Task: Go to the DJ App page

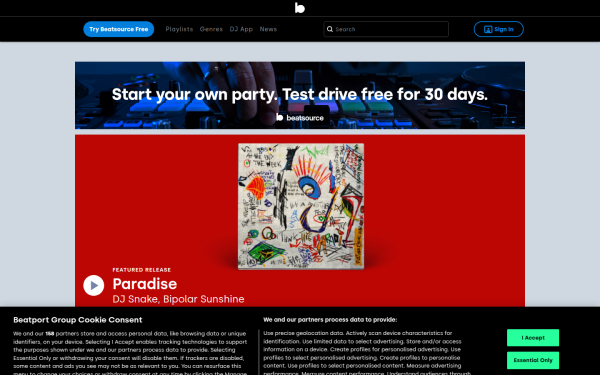Action: coord(241,29)
